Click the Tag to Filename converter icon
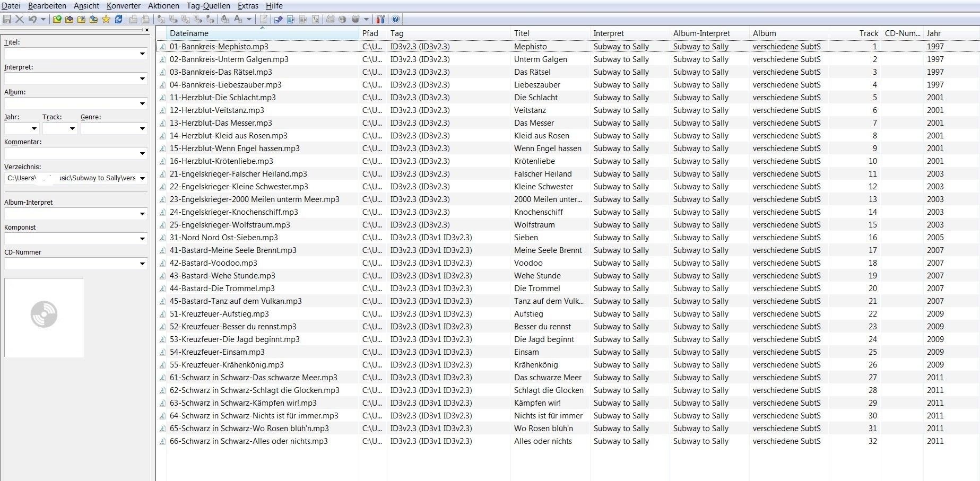The image size is (980, 481). click(x=161, y=19)
